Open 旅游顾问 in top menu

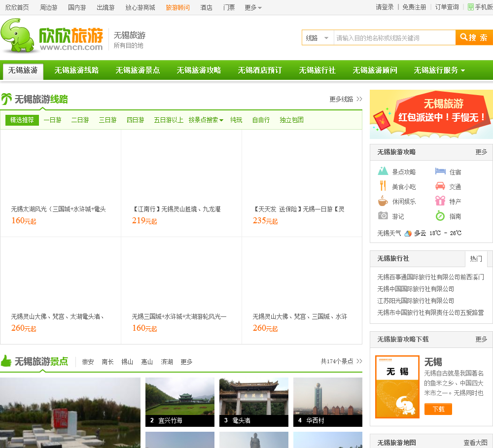click(x=177, y=7)
